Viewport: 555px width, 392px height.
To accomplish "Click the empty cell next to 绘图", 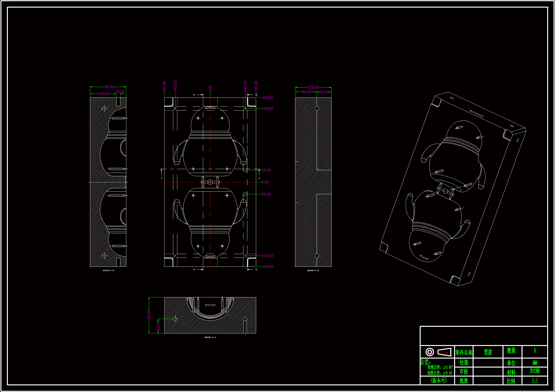I will click(488, 363).
